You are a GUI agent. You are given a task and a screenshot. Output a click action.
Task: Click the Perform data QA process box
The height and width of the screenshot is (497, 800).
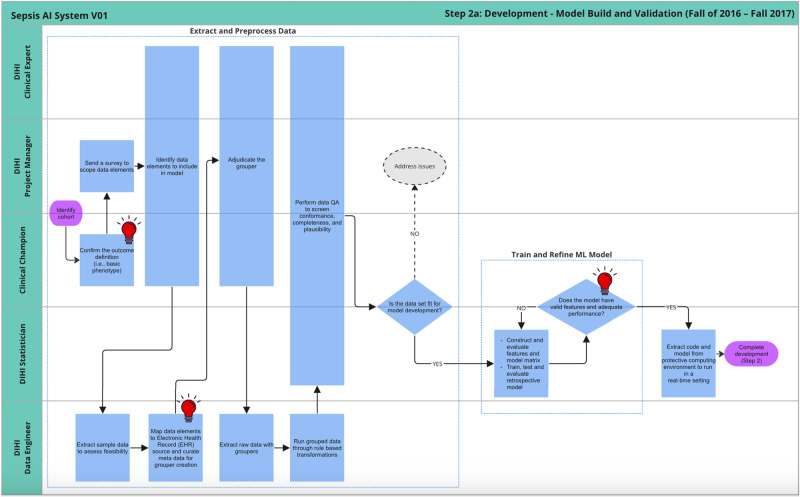coord(316,215)
